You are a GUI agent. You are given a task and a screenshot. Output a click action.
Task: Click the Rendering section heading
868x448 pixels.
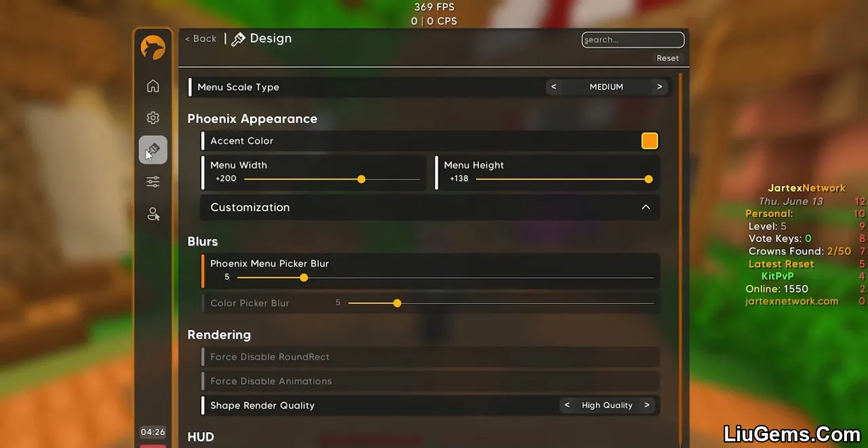pos(219,335)
